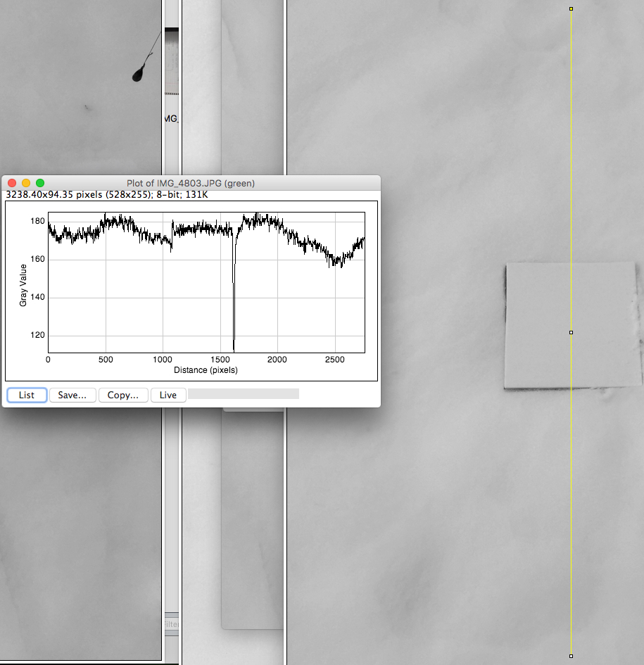644x665 pixels.
Task: Click the Gray Value axis label
Action: pyautogui.click(x=23, y=285)
